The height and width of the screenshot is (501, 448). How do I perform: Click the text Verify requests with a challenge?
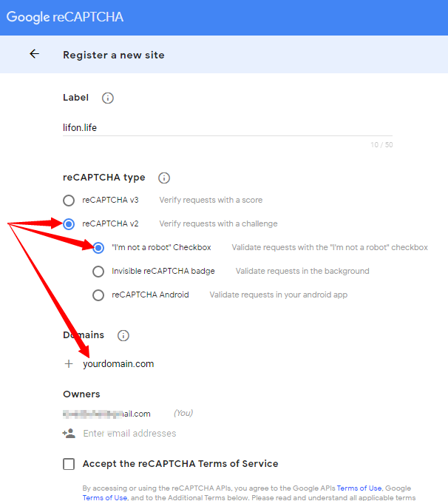click(x=218, y=223)
